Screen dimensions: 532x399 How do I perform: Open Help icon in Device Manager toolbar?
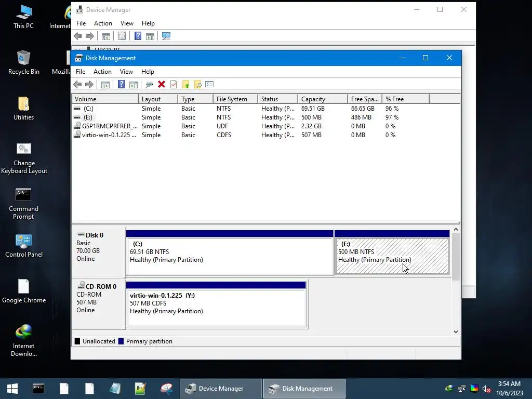138,36
